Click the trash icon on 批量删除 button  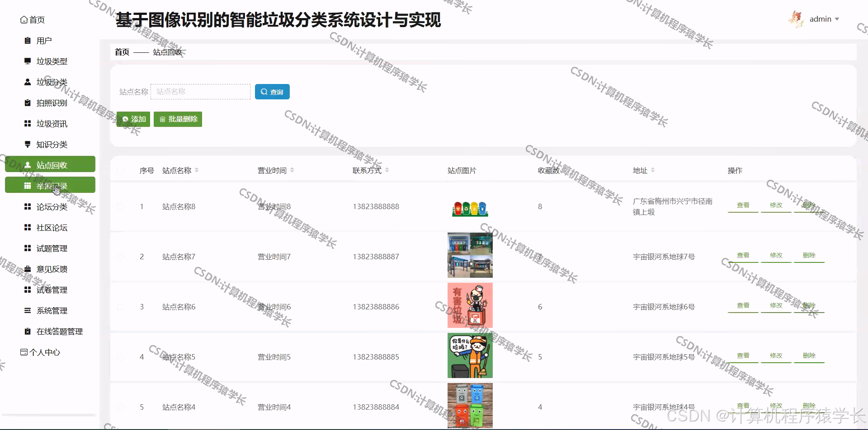(x=162, y=119)
